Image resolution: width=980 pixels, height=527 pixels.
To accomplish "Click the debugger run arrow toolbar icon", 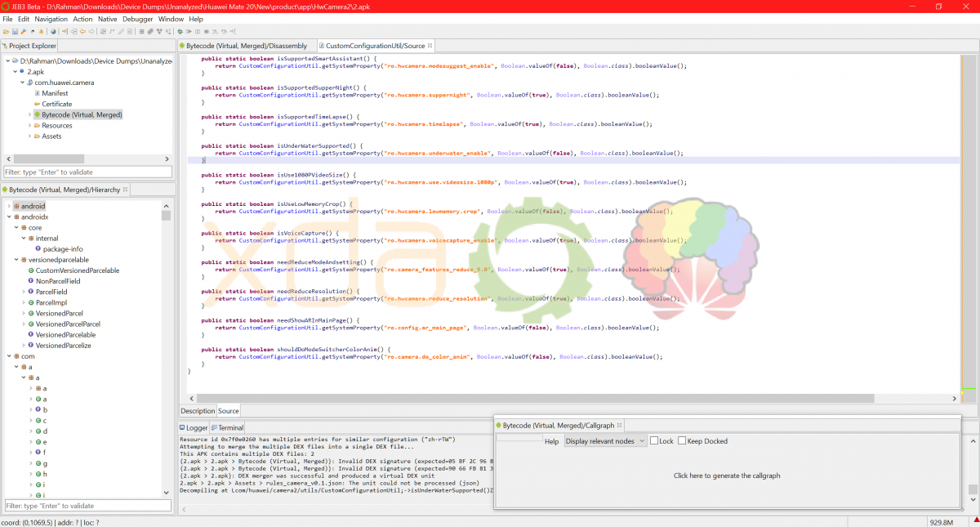I will (189, 31).
